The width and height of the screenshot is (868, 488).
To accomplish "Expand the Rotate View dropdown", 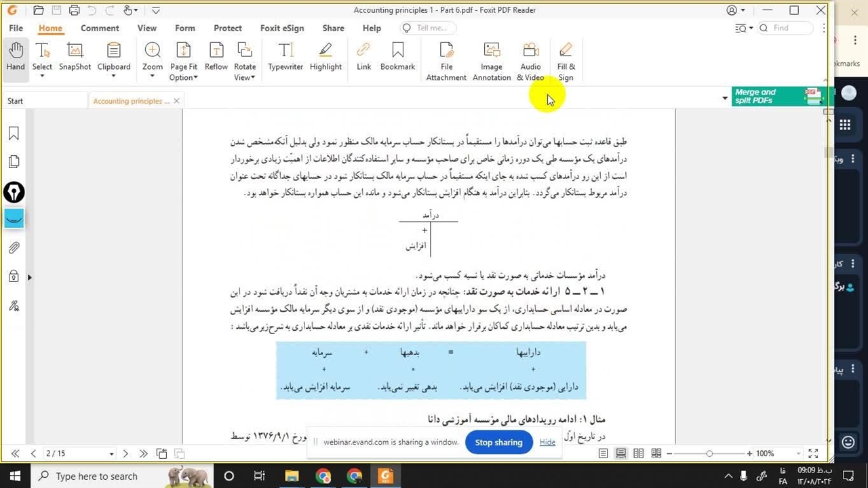I will click(x=245, y=77).
